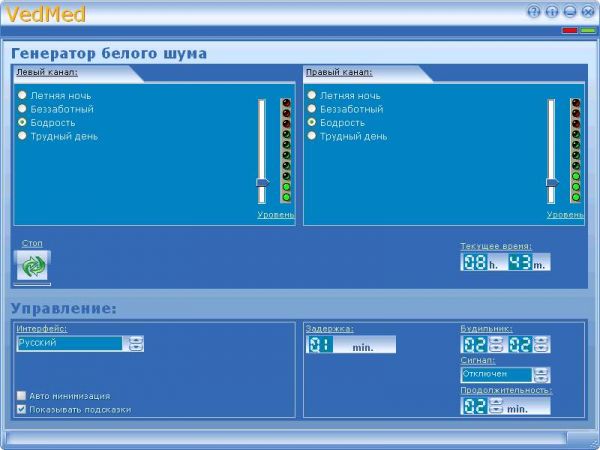
Task: Click the bottom status bar field
Action: click(x=286, y=438)
